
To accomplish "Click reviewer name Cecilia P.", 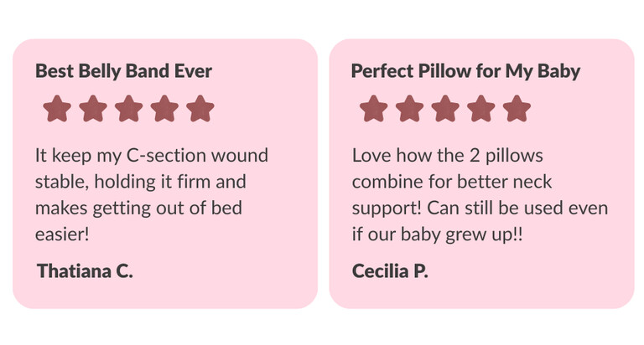I will 390,271.
